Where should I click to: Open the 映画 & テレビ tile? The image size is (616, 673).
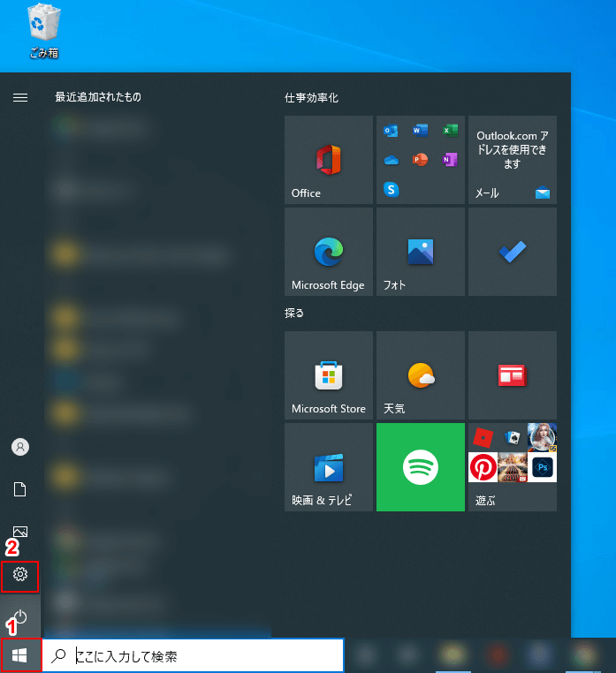point(329,467)
